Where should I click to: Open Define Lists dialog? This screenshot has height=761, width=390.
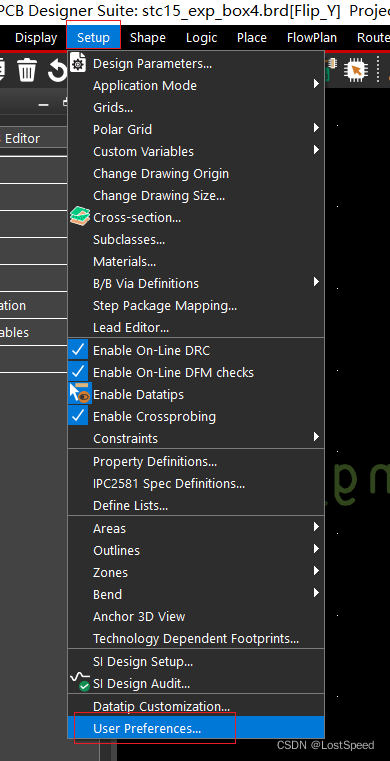point(195,505)
